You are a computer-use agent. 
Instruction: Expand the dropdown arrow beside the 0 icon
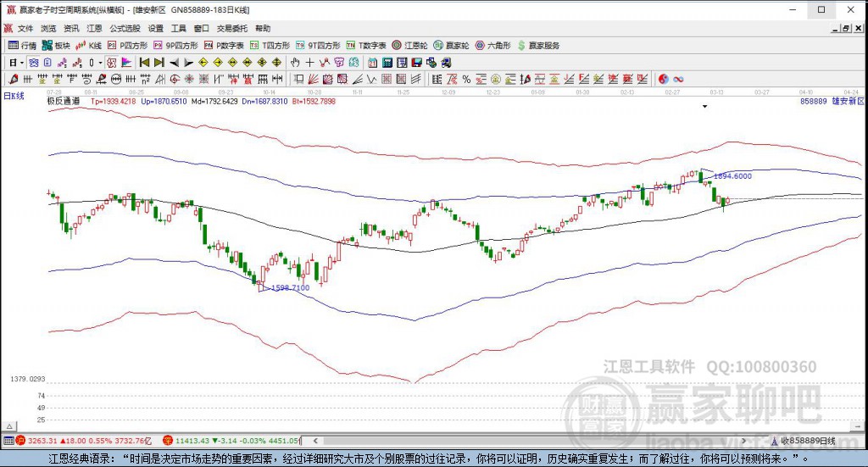(x=100, y=63)
